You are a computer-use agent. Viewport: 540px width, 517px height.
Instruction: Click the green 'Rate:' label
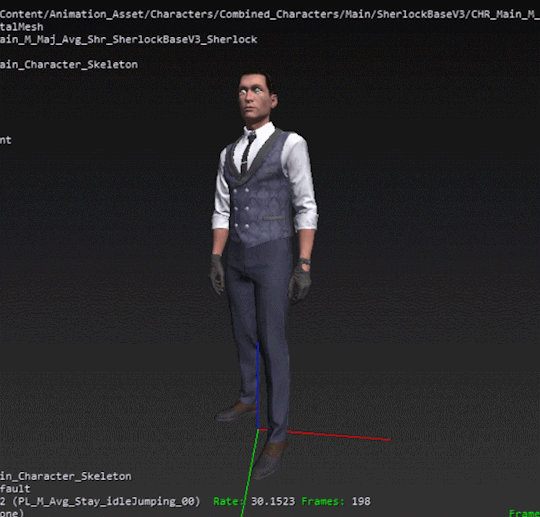pos(228,502)
